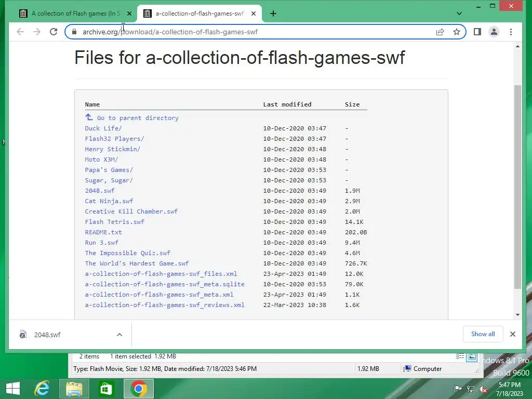Open the Sugar, Sugar folder
Image resolution: width=532 pixels, height=399 pixels.
109,180
